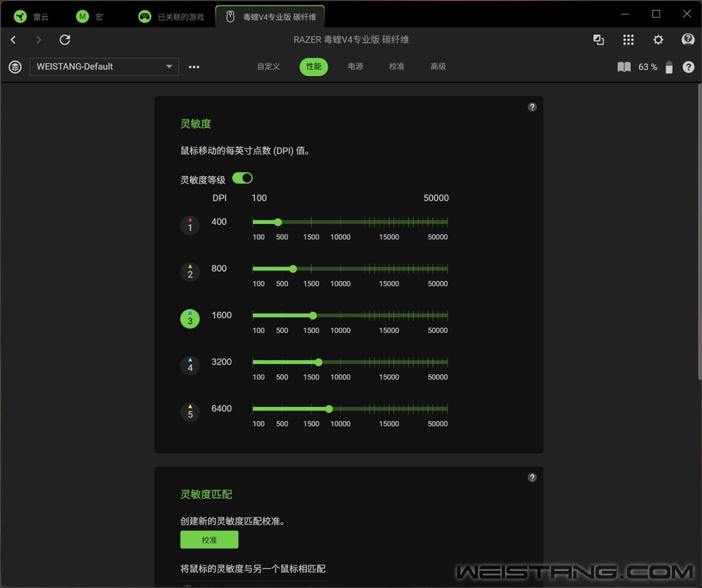Screen dimensions: 702x588
Task: Open the 电源 power section
Action: point(356,66)
